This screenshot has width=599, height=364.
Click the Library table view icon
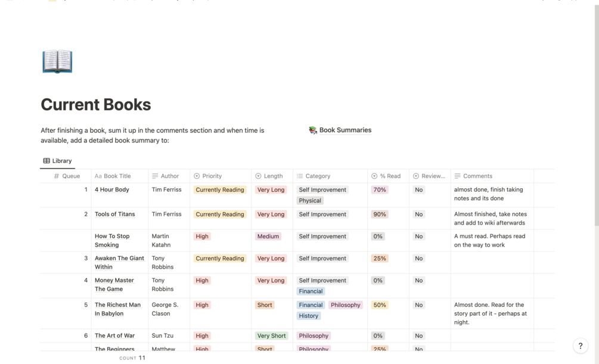pos(46,161)
